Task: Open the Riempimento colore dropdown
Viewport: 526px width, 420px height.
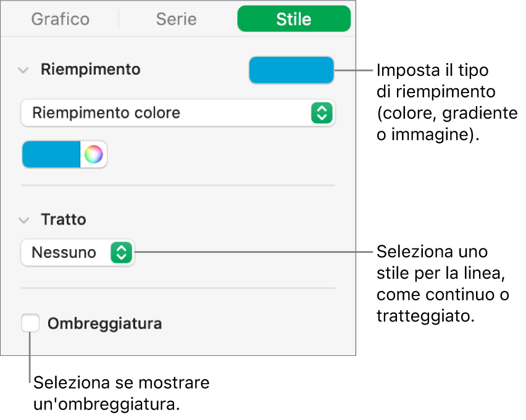Action: [x=167, y=113]
